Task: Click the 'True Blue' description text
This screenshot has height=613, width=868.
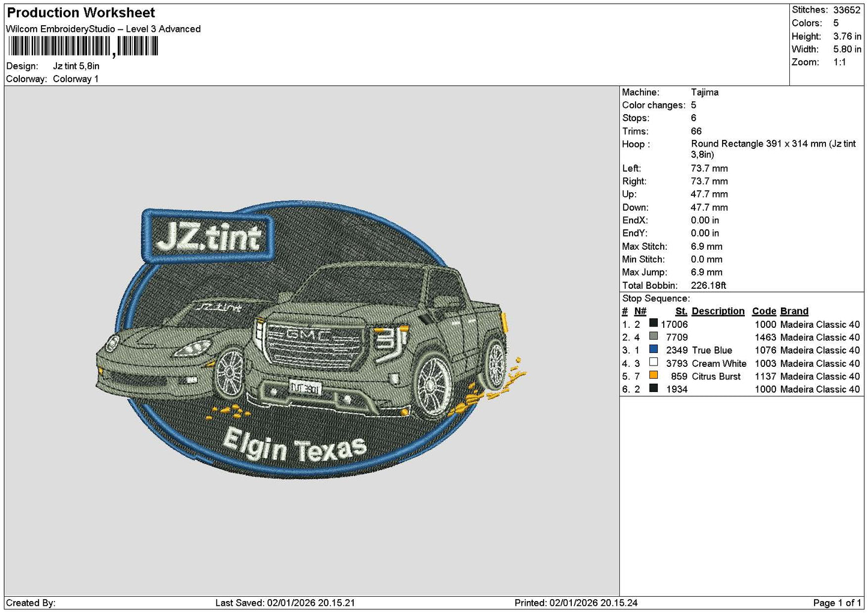Action: tap(712, 350)
